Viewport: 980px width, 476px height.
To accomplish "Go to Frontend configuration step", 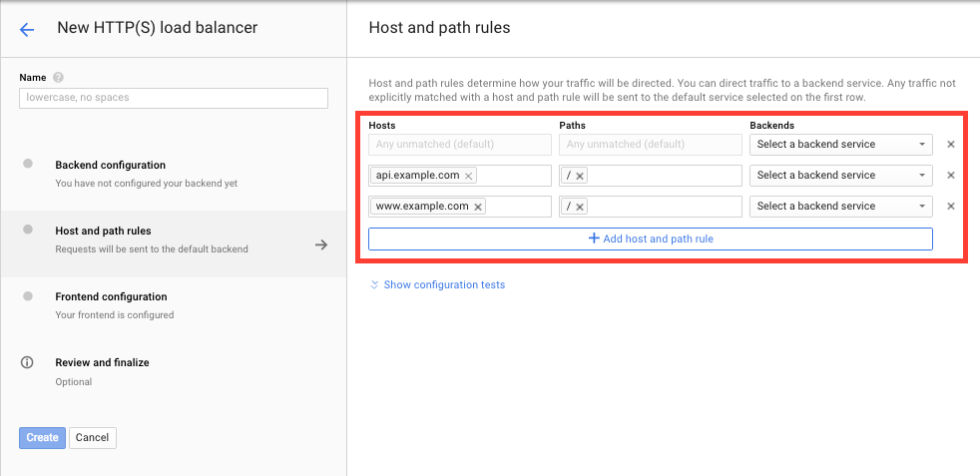I will click(111, 297).
